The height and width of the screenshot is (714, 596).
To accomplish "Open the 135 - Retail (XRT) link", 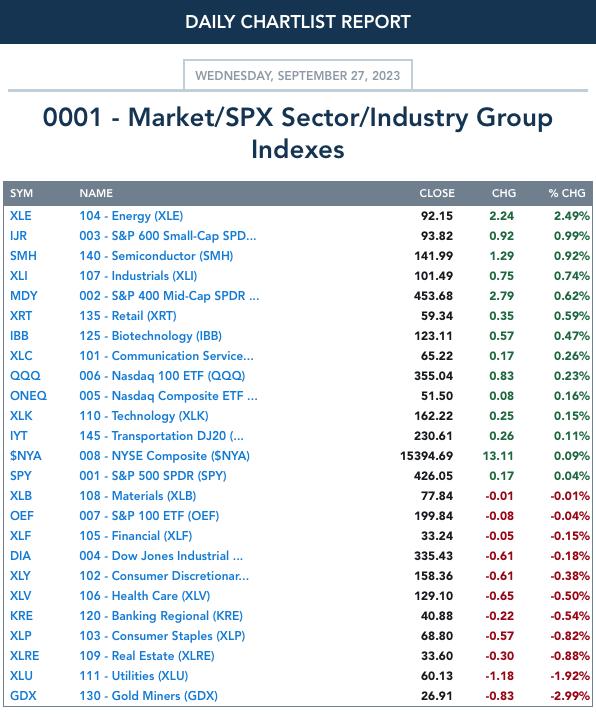I will pos(128,316).
